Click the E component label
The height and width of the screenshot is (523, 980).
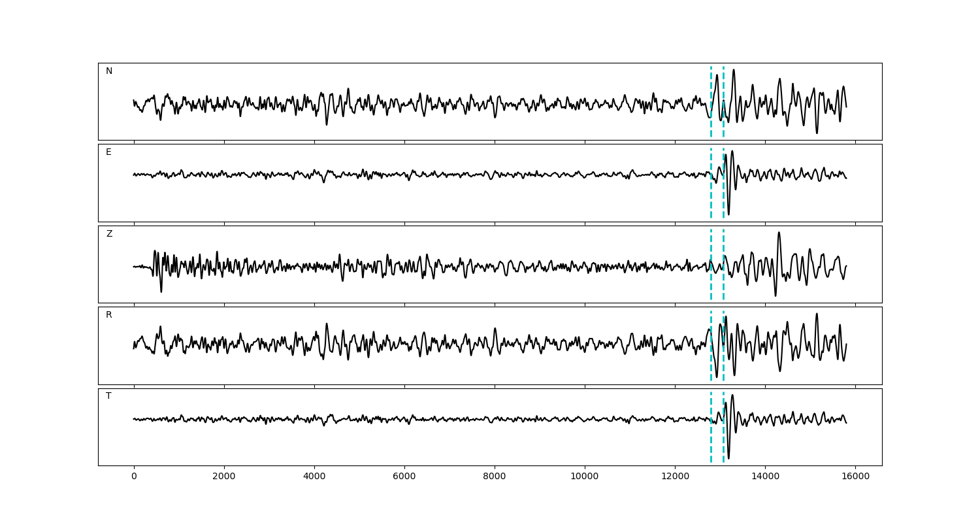108,152
